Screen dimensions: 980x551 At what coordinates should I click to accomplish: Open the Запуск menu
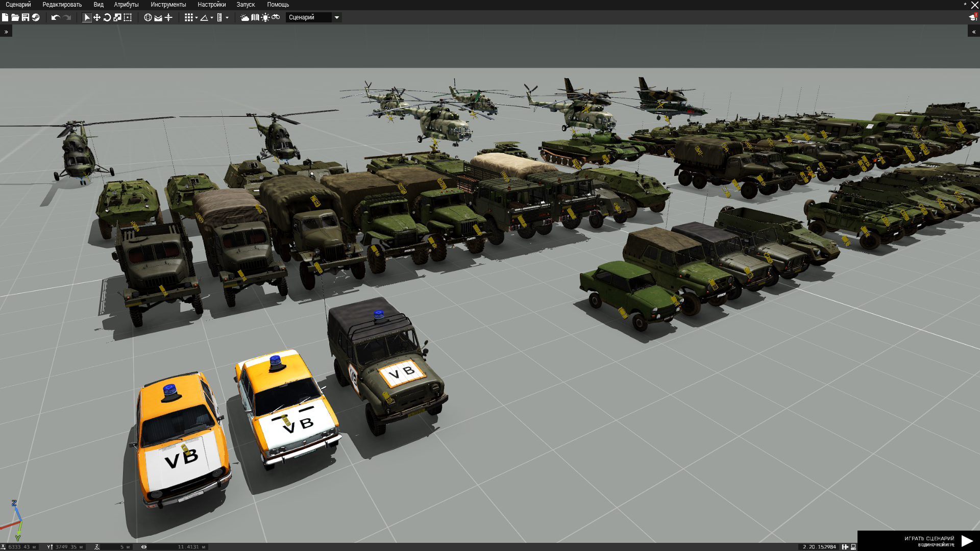click(x=246, y=5)
